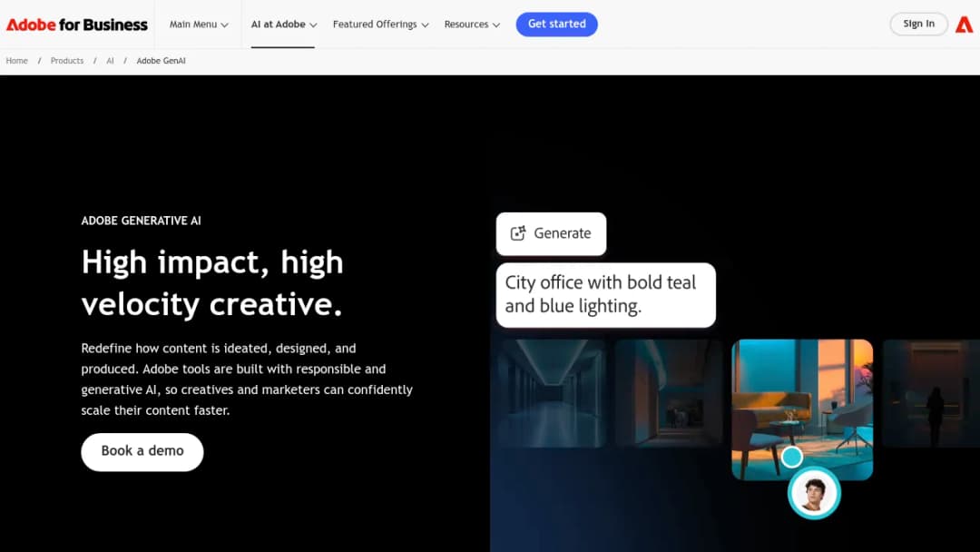Open the Resources dropdown menu
This screenshot has height=552, width=980.
click(x=472, y=25)
